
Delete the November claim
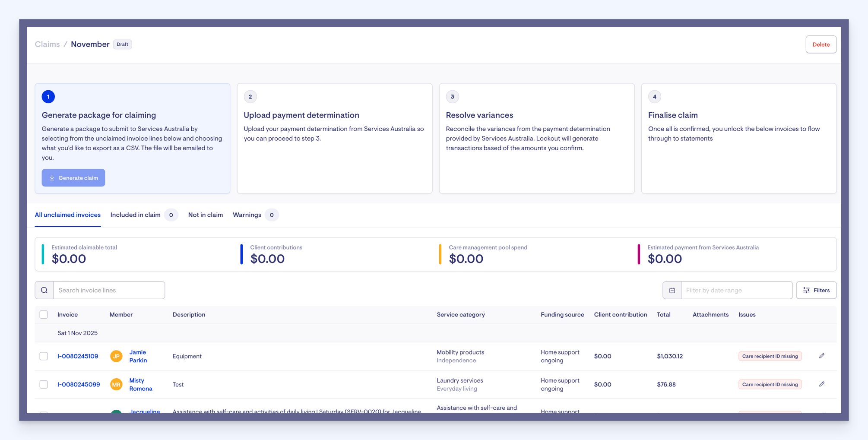[x=820, y=44]
